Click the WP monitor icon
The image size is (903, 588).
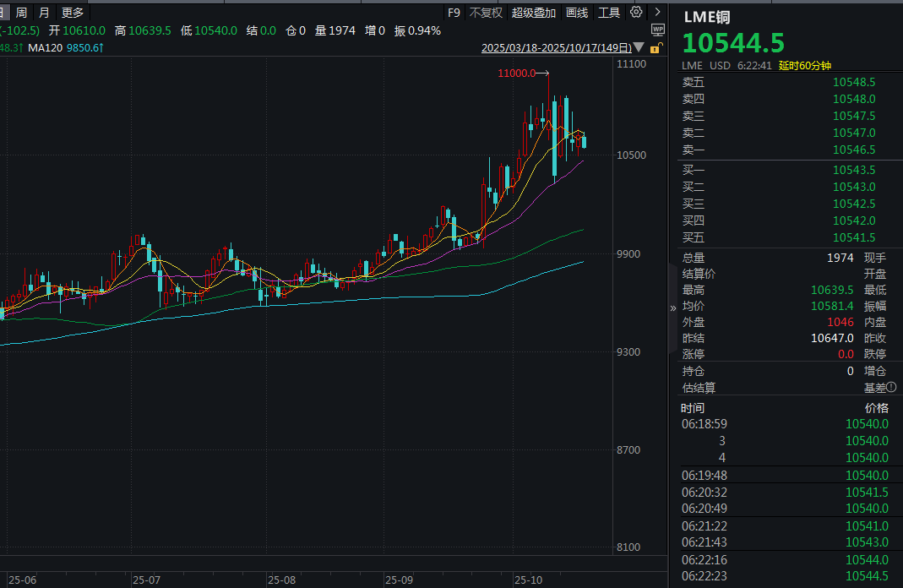pyautogui.click(x=658, y=30)
